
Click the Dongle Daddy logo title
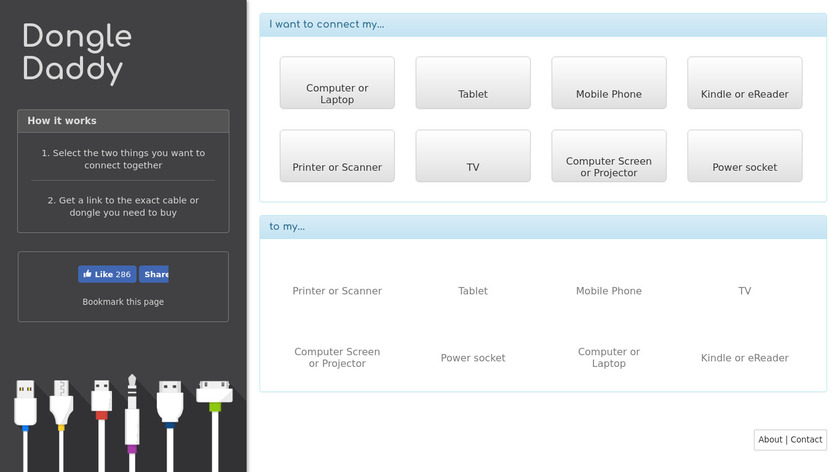tap(77, 53)
